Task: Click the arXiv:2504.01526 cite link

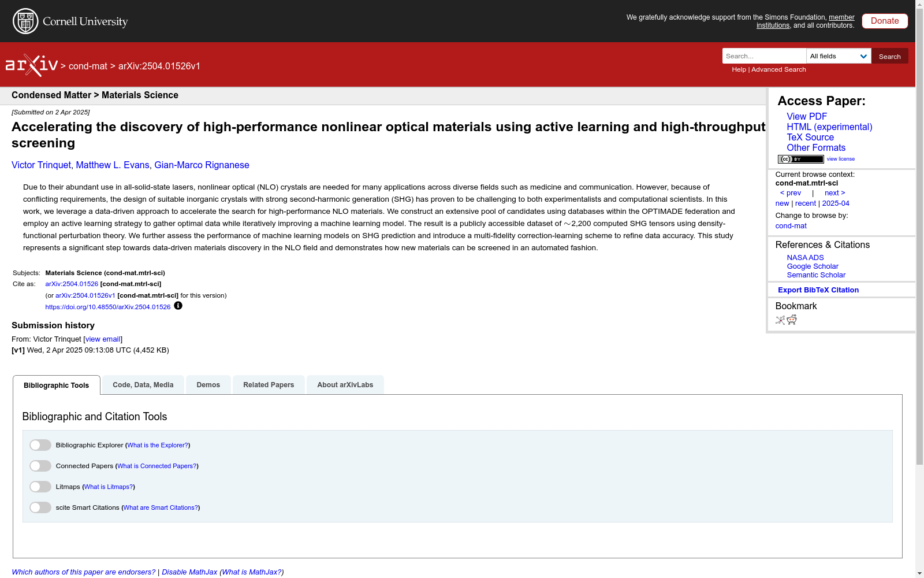Action: click(72, 284)
